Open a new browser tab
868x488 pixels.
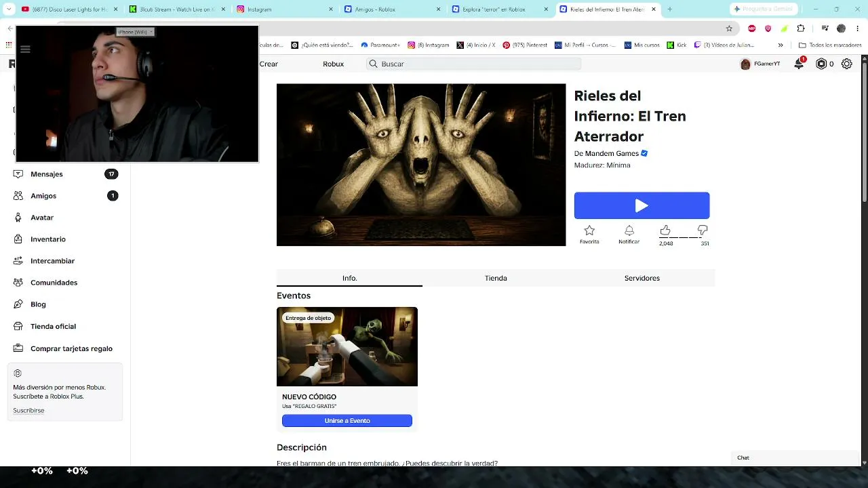(x=669, y=9)
